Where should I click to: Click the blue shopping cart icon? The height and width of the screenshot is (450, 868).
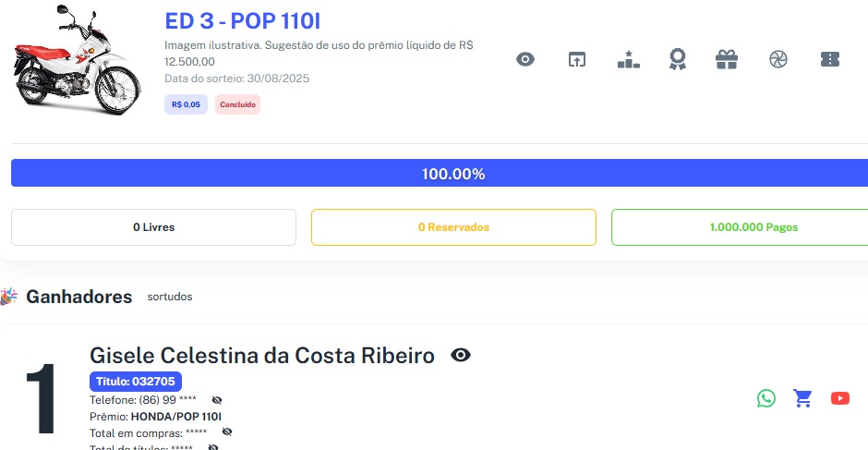803,398
